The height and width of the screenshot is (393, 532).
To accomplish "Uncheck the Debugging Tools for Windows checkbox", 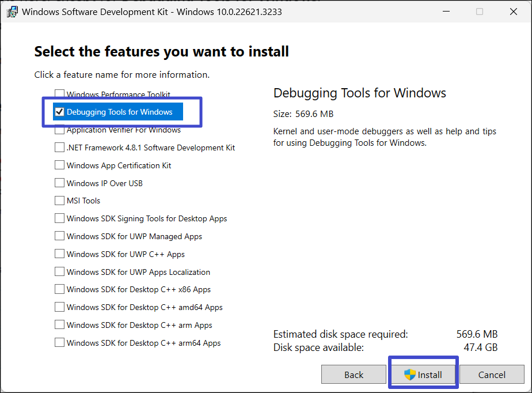I will pos(59,112).
